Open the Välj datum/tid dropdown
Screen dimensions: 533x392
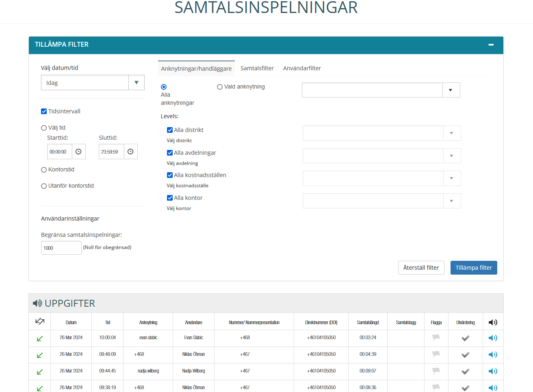pyautogui.click(x=136, y=82)
